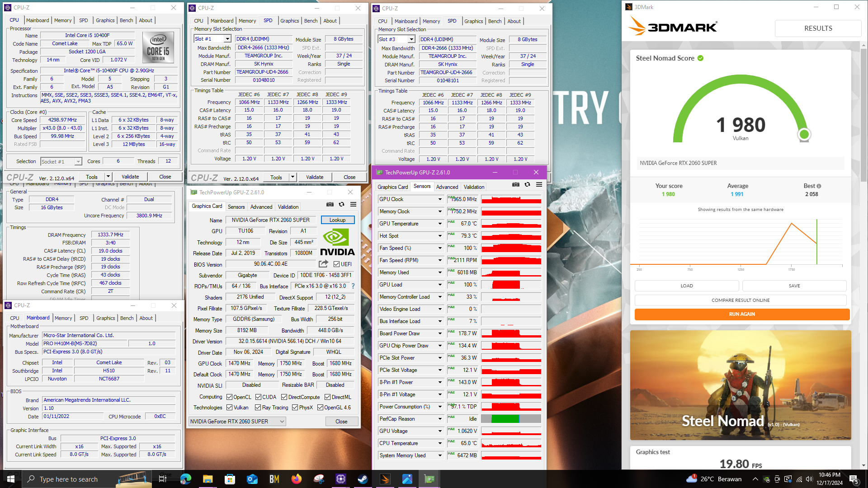Open notification center icon
This screenshot has width=868, height=488.
click(x=854, y=479)
